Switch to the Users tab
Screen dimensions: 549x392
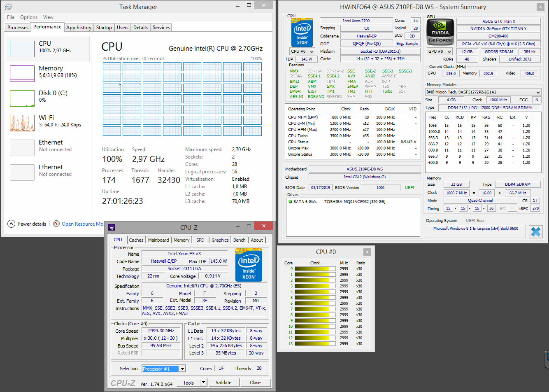[123, 28]
